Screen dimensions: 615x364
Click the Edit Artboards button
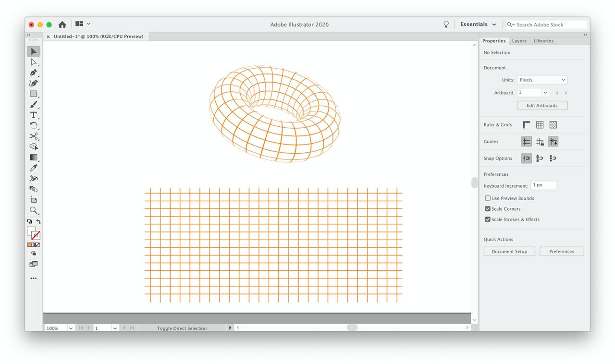click(x=542, y=106)
